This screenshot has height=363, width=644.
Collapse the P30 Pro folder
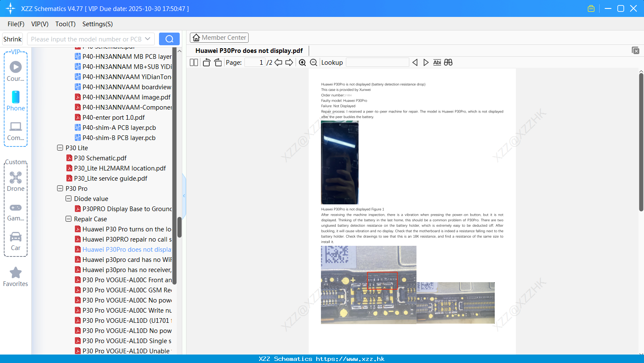(x=60, y=188)
